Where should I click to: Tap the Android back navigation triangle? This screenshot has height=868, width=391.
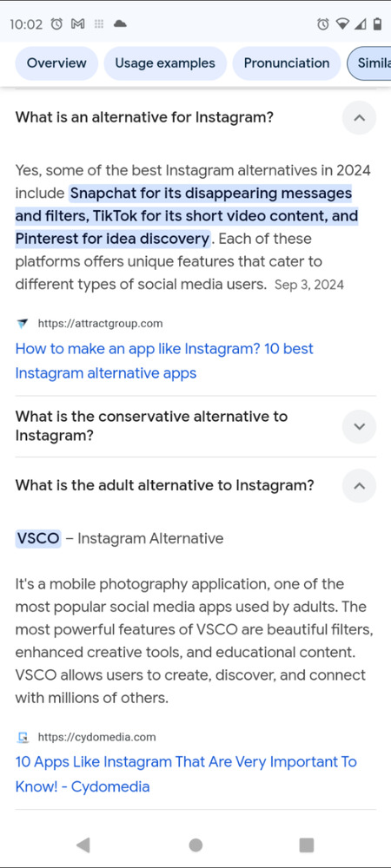pyautogui.click(x=83, y=845)
